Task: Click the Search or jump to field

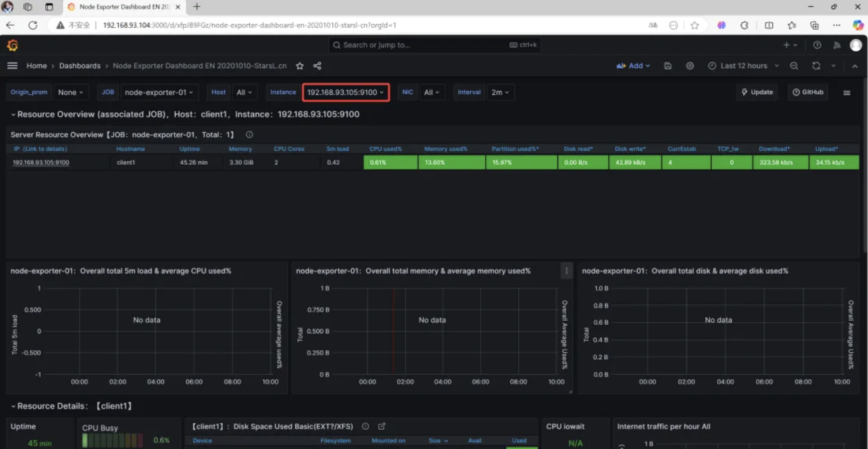Action: (x=435, y=45)
